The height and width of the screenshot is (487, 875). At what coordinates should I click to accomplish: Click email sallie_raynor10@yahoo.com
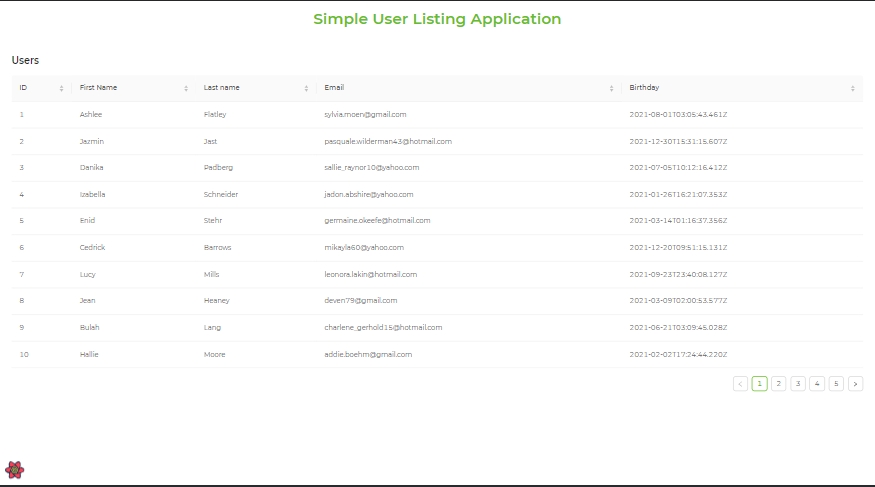(x=371, y=167)
